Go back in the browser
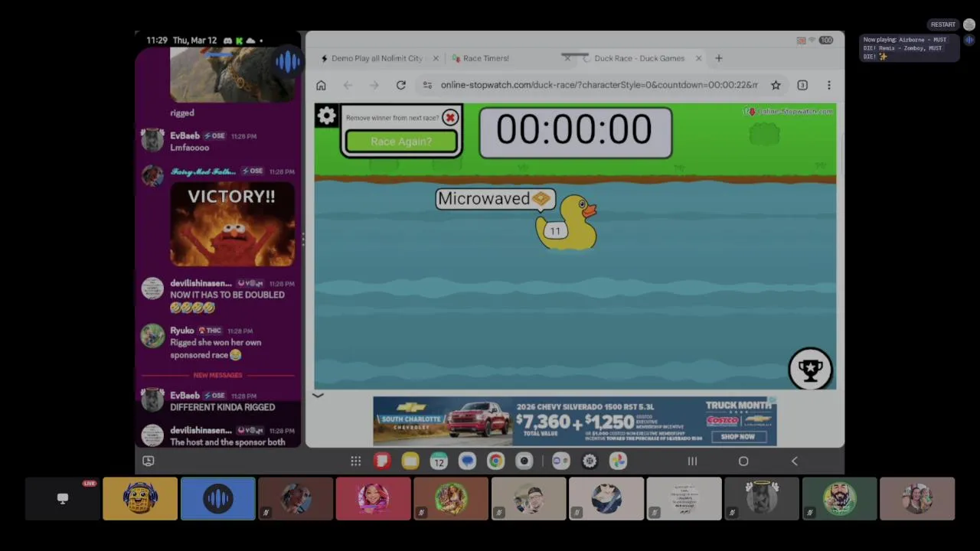This screenshot has width=980, height=551. [348, 85]
